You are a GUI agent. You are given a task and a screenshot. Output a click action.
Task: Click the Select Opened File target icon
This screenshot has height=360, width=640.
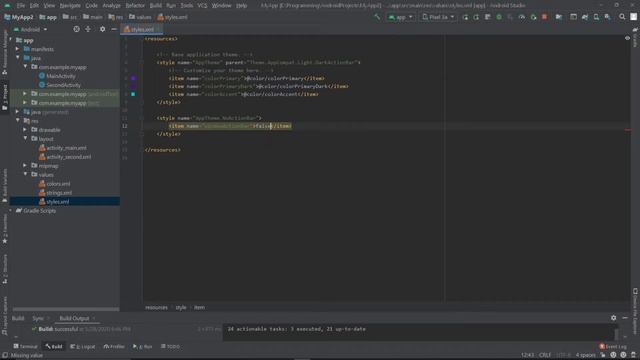point(76,29)
